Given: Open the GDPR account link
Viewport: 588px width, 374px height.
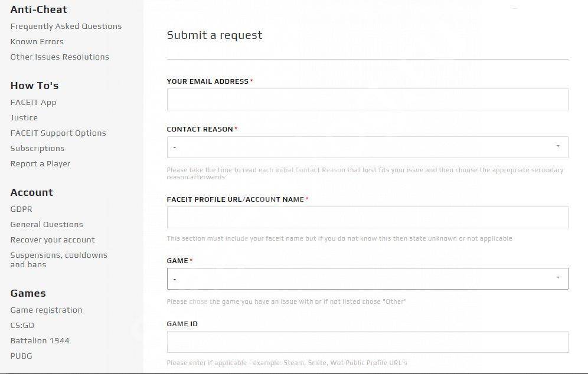Looking at the screenshot, I should pos(21,209).
